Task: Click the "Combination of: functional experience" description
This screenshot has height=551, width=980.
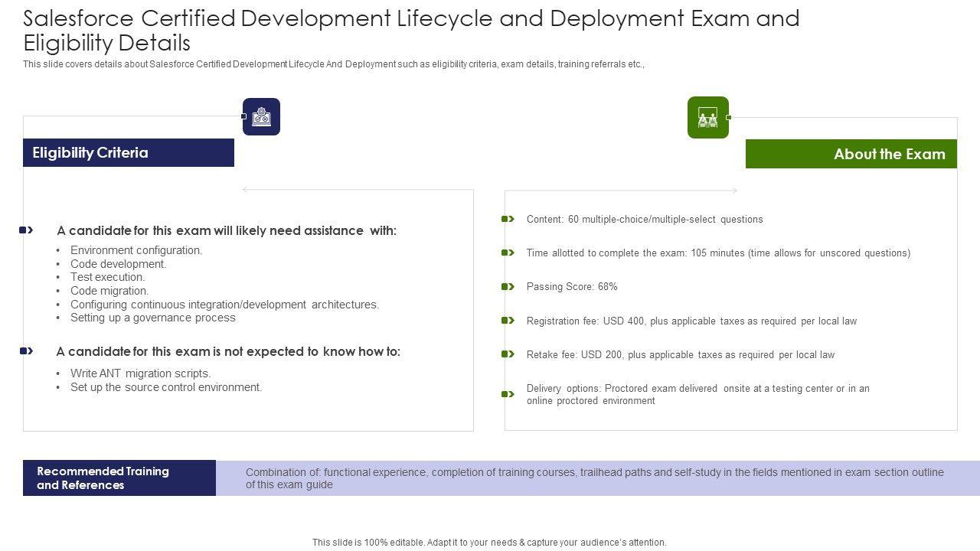Action: pyautogui.click(x=595, y=478)
